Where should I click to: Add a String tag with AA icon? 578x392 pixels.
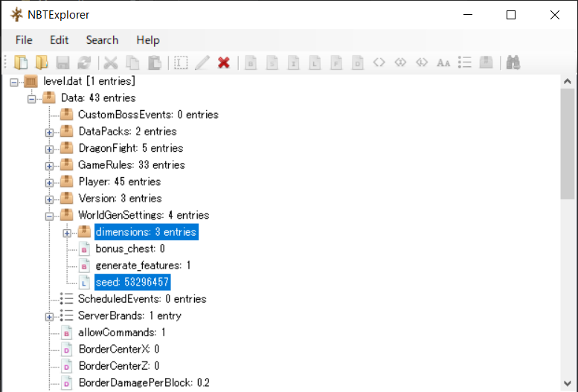point(443,62)
